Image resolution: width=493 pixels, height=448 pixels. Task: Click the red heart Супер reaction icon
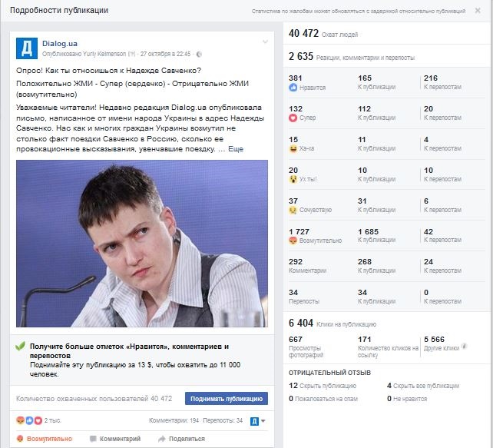click(x=293, y=118)
